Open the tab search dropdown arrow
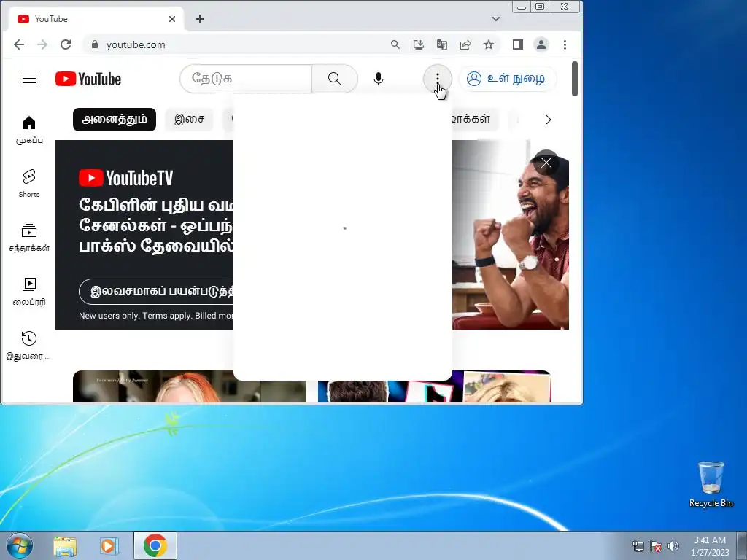Image resolution: width=747 pixels, height=560 pixels. (496, 19)
